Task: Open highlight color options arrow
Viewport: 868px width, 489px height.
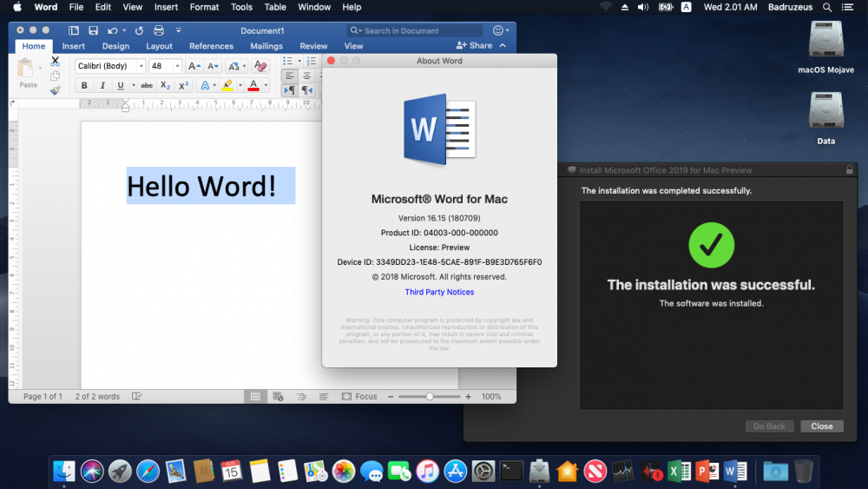Action: click(240, 85)
